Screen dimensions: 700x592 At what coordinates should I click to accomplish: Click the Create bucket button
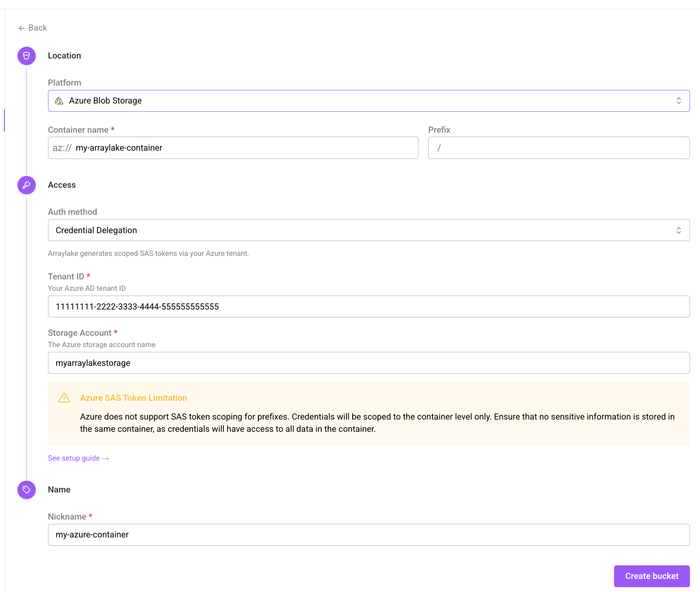[652, 576]
